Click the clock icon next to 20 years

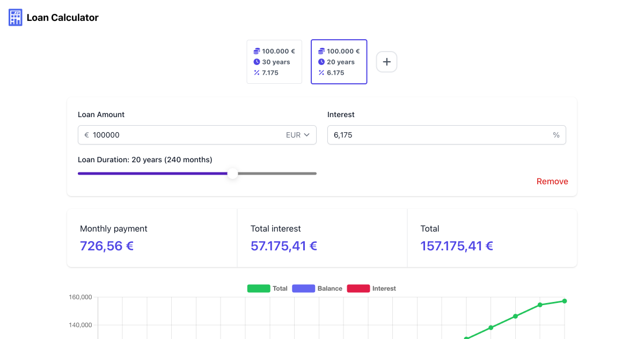pyautogui.click(x=322, y=62)
